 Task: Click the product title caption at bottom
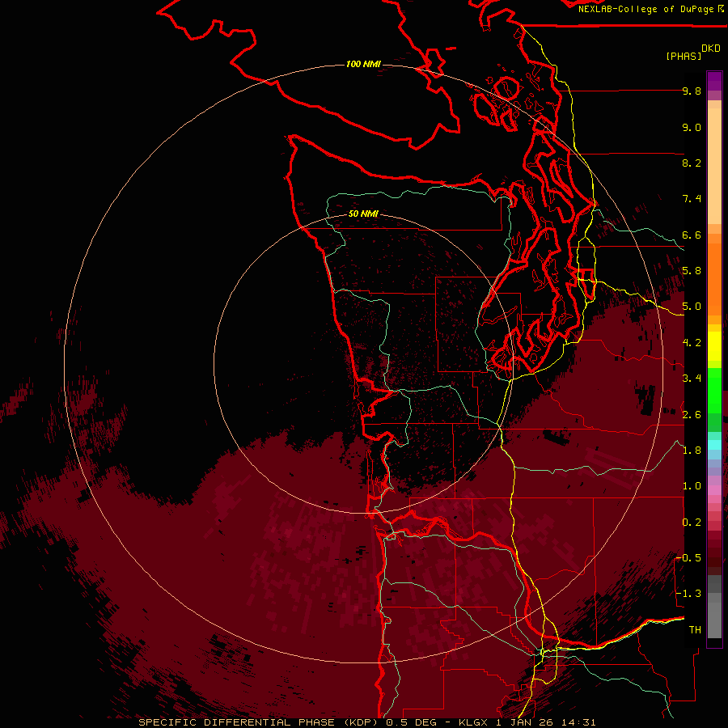pyautogui.click(x=366, y=722)
